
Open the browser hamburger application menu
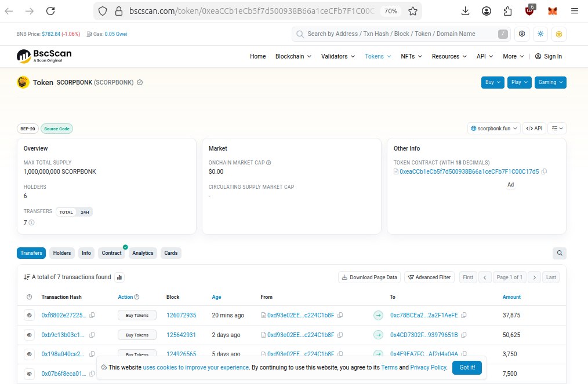point(575,11)
